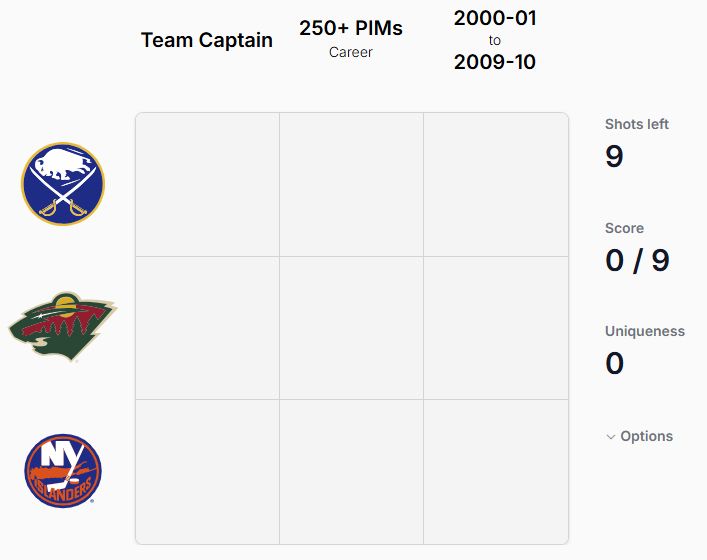Screen dimensions: 707x560
Task: Select the Sabres Team Captain cell
Action: (x=207, y=184)
